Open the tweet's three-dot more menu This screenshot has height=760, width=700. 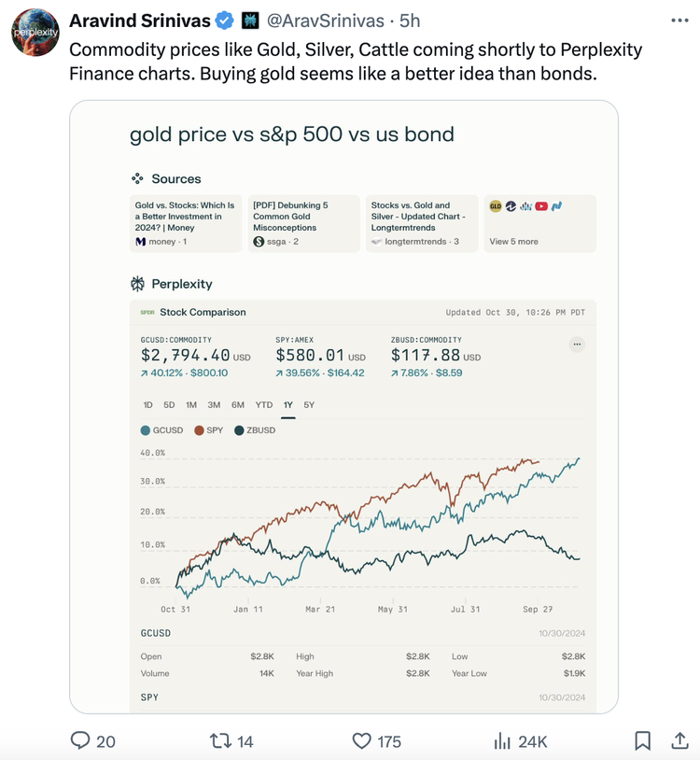pyautogui.click(x=679, y=21)
